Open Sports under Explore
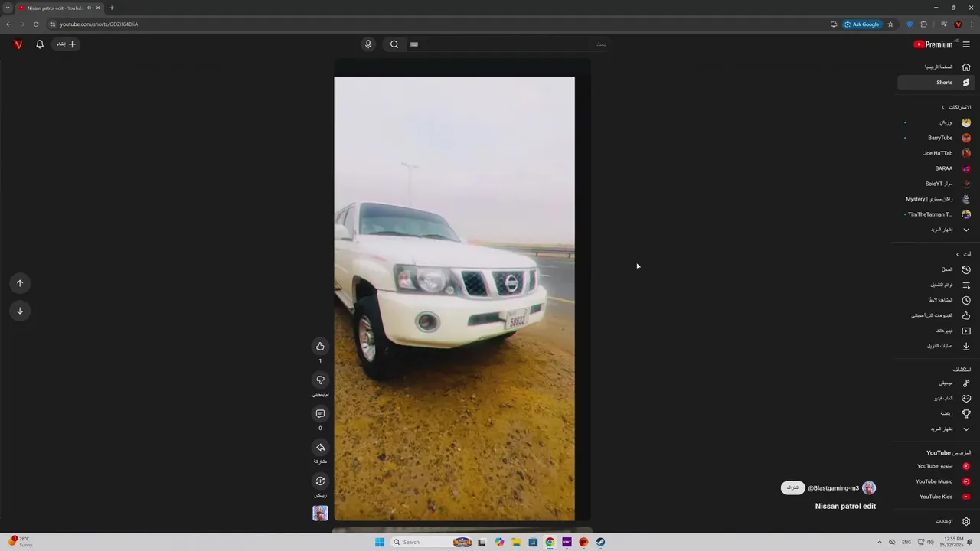980x551 pixels. (x=935, y=413)
